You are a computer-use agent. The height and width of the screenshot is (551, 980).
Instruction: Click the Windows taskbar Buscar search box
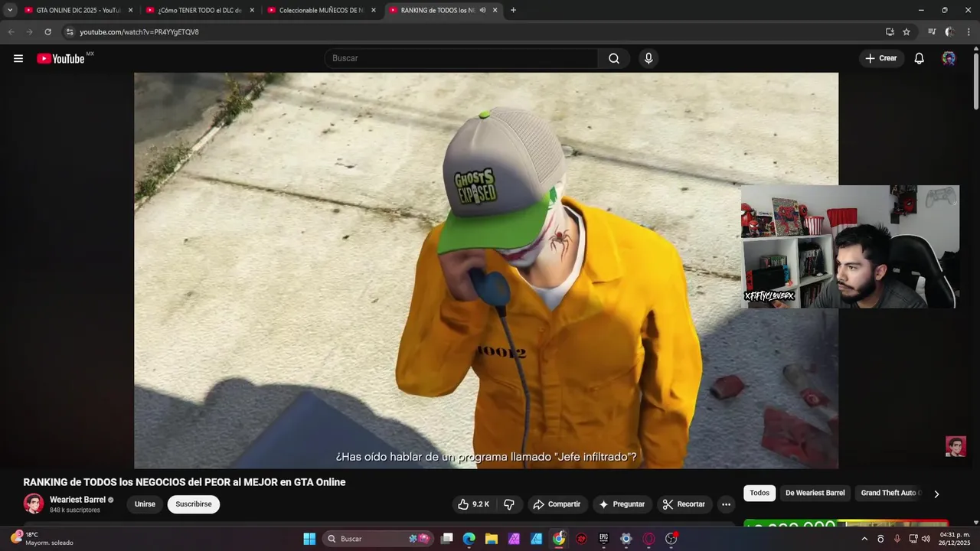379,539
